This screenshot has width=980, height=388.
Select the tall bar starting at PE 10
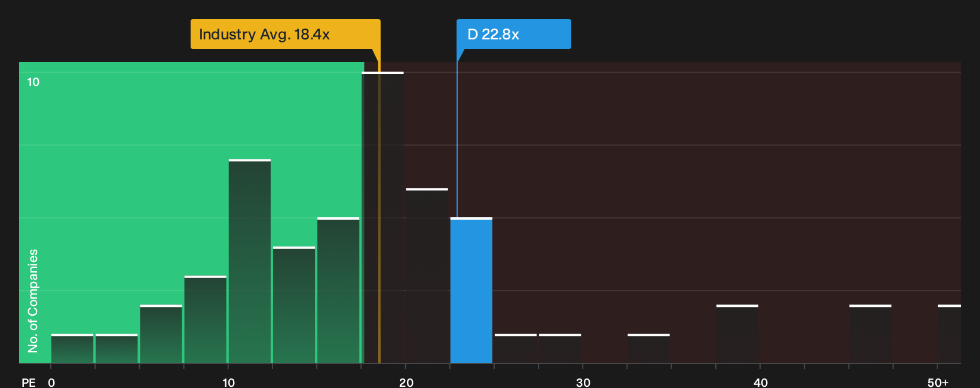250,261
